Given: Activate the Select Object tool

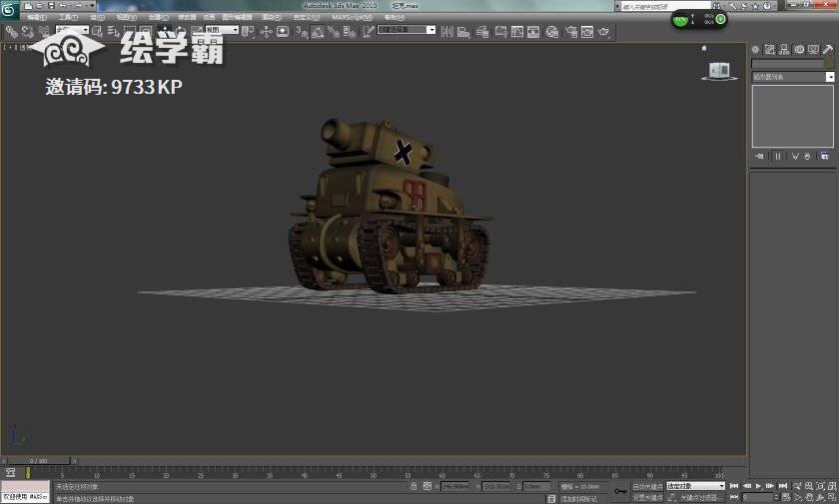Looking at the screenshot, I should 97,32.
